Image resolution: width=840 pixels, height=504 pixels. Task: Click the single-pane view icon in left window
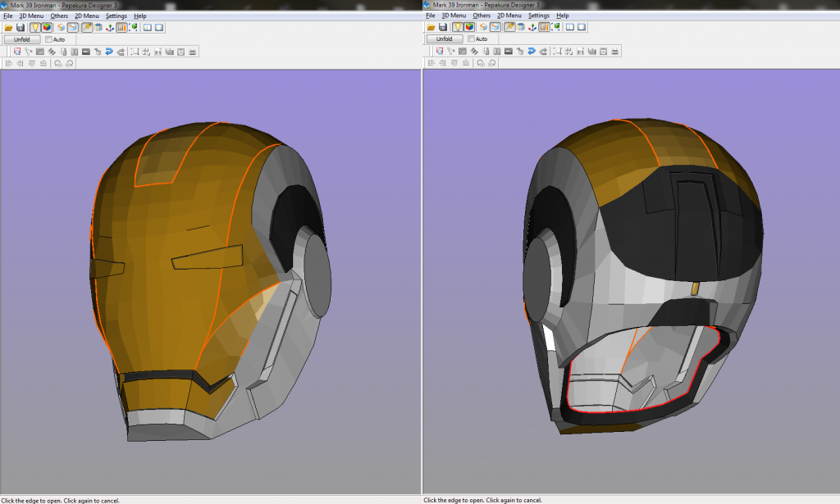pos(159,27)
